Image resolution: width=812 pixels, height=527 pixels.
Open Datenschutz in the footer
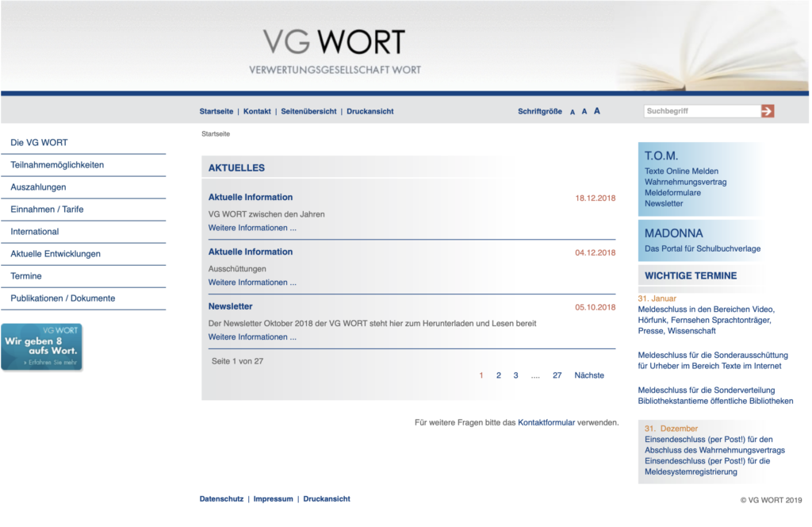pos(222,499)
